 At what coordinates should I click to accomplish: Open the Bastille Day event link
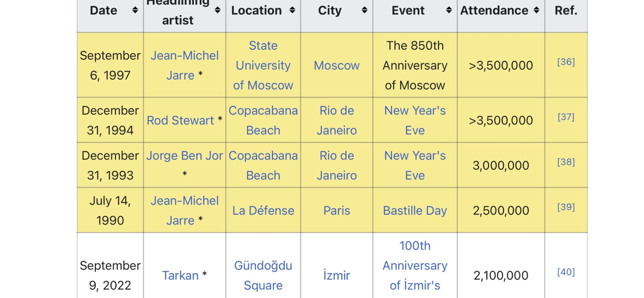pyautogui.click(x=415, y=211)
